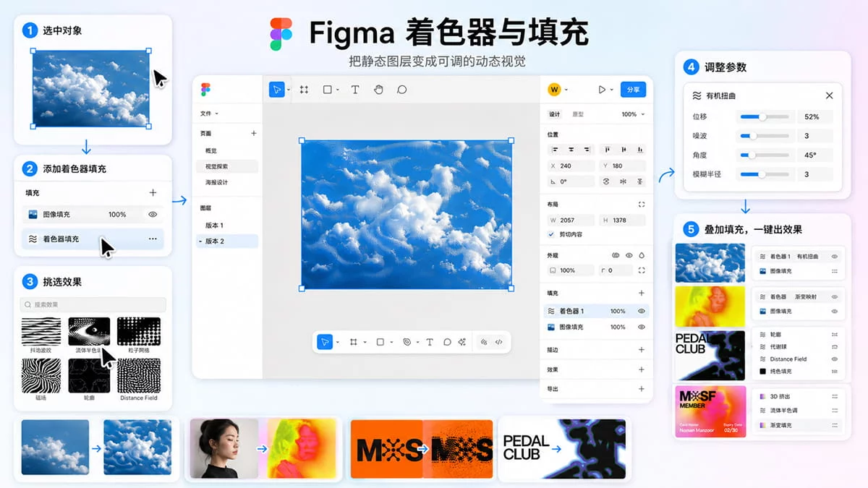Toggle visibility of 着色器 1 fill in design panel

(641, 311)
